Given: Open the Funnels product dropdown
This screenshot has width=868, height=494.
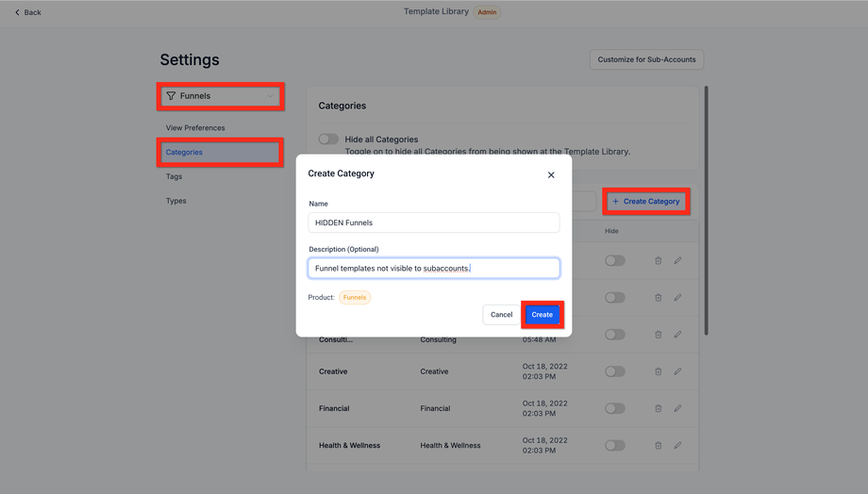Looking at the screenshot, I should [221, 96].
